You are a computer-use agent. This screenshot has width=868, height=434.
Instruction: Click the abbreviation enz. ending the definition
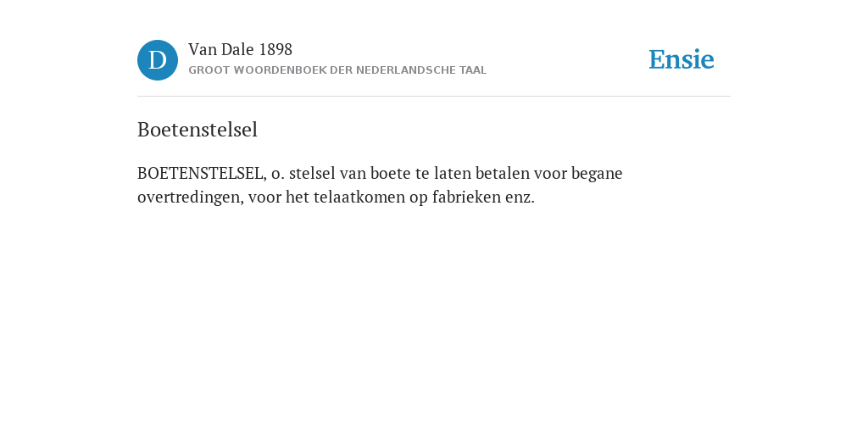[x=520, y=198]
